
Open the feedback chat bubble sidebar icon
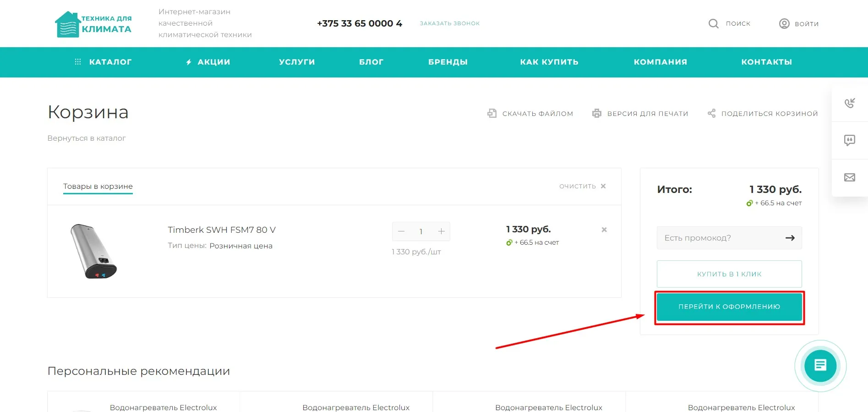(850, 140)
